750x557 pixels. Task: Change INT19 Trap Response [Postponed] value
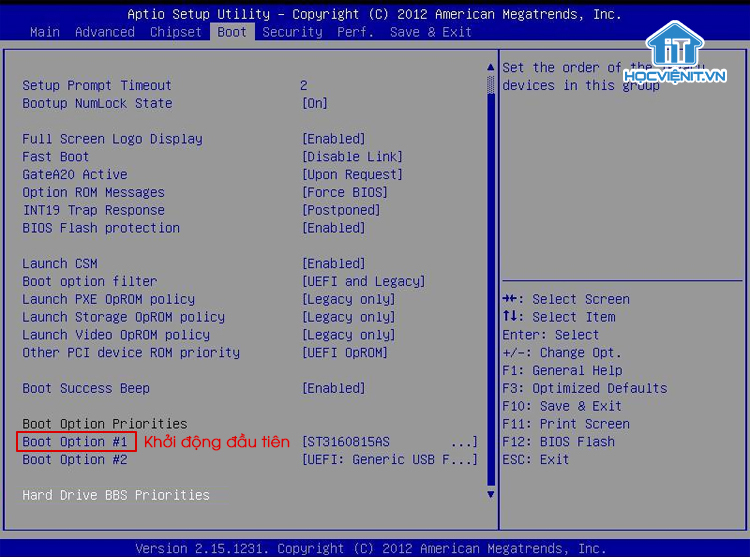click(x=342, y=210)
